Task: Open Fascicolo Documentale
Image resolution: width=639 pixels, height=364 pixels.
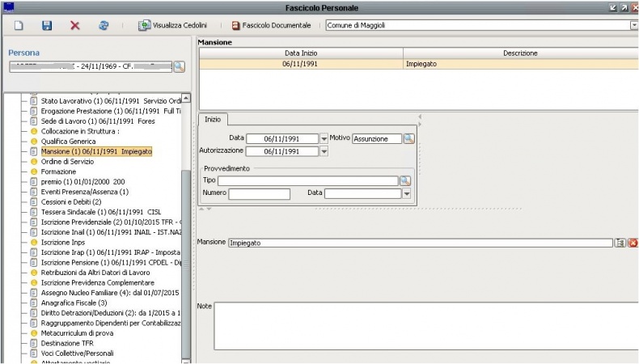Action: coord(271,26)
